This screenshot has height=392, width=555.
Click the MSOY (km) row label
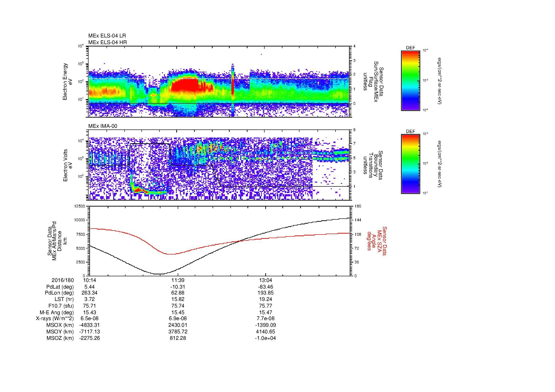[60, 332]
